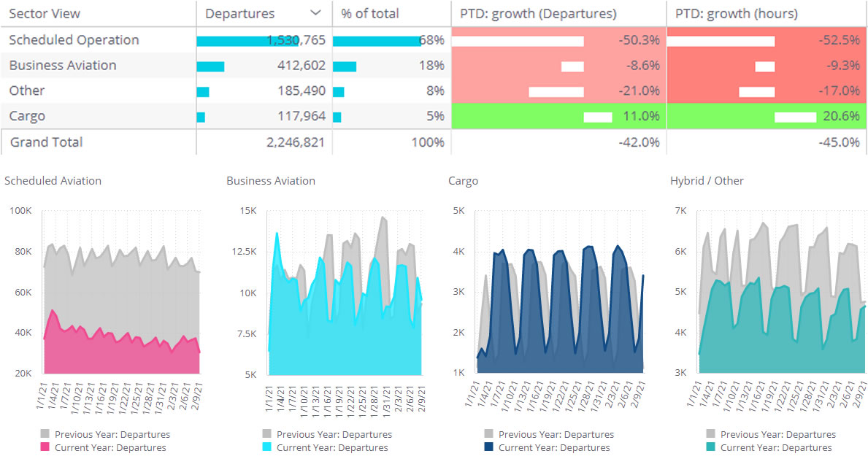868x467 pixels.
Task: Toggle the pink Current Year legend swatch
Action: tap(45, 447)
